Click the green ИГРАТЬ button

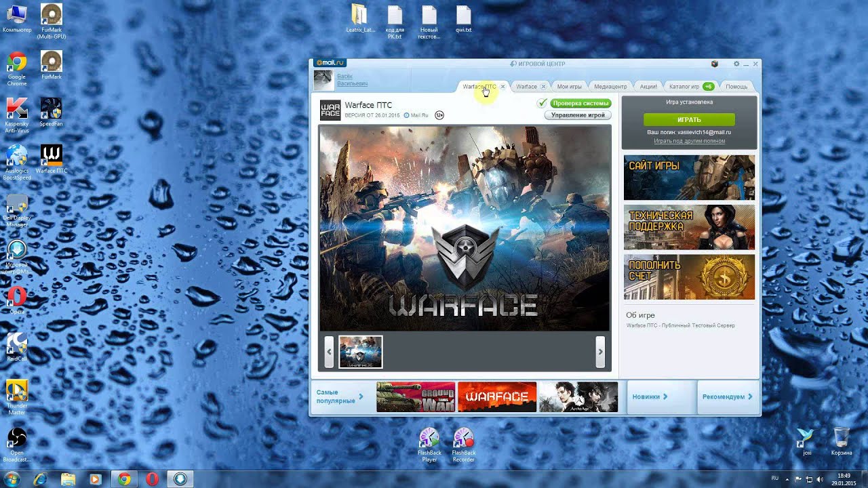(x=689, y=119)
